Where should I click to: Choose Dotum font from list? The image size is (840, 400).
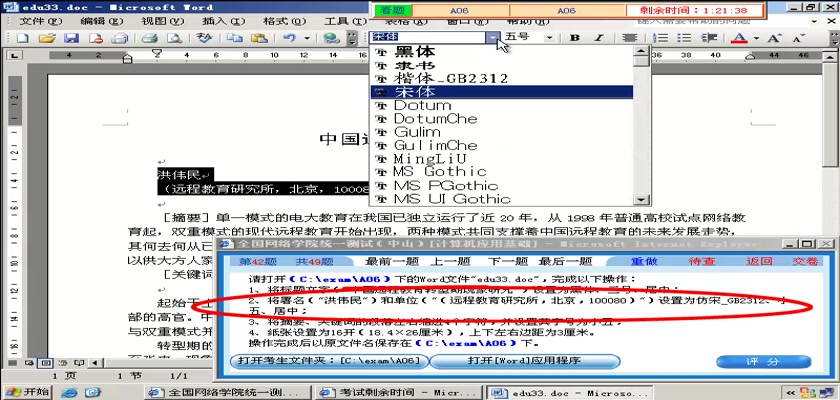coord(501,105)
